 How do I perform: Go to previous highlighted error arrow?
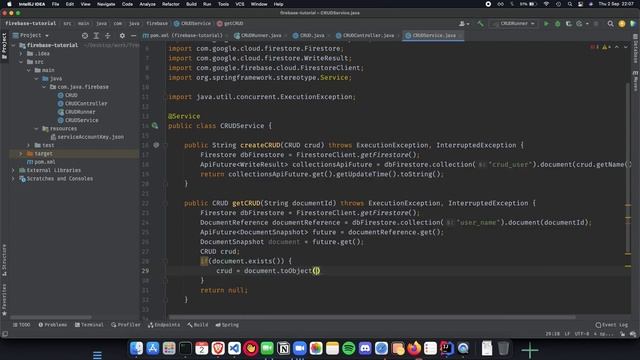[x=617, y=47]
